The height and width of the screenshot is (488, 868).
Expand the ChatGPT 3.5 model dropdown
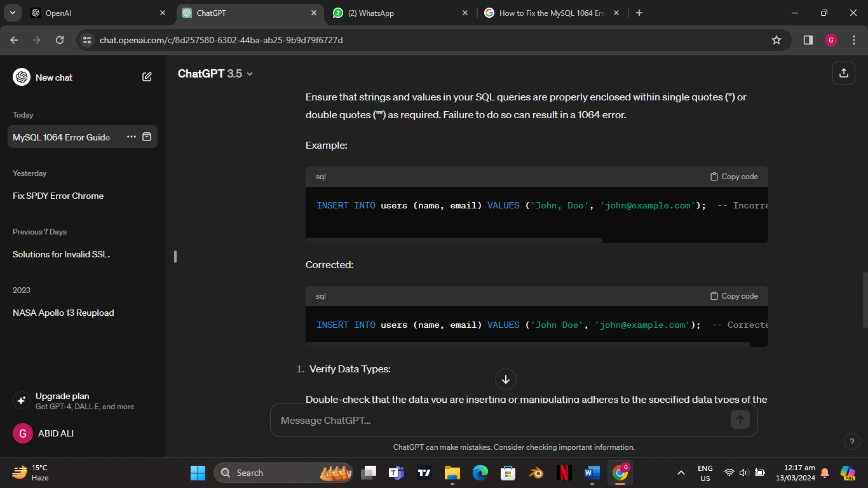pos(215,74)
